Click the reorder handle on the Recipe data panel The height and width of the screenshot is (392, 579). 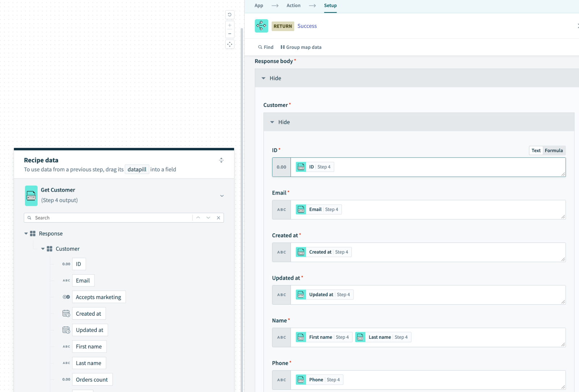(x=221, y=160)
